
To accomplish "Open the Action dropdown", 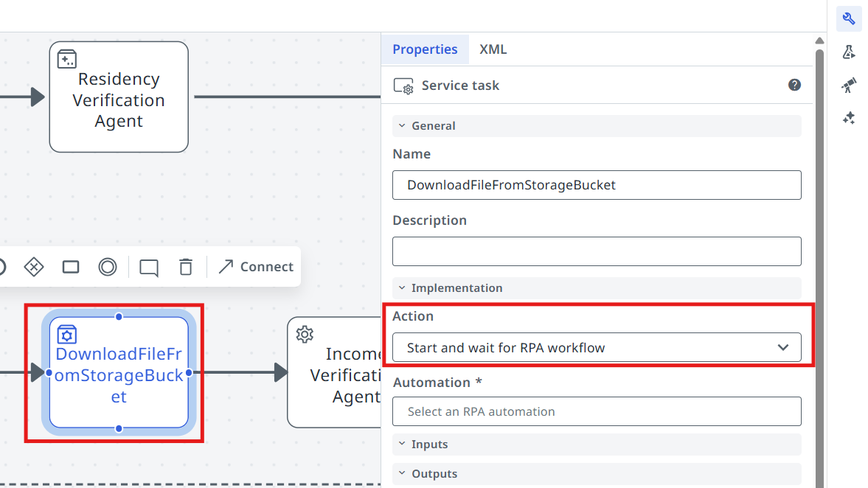I will 597,347.
